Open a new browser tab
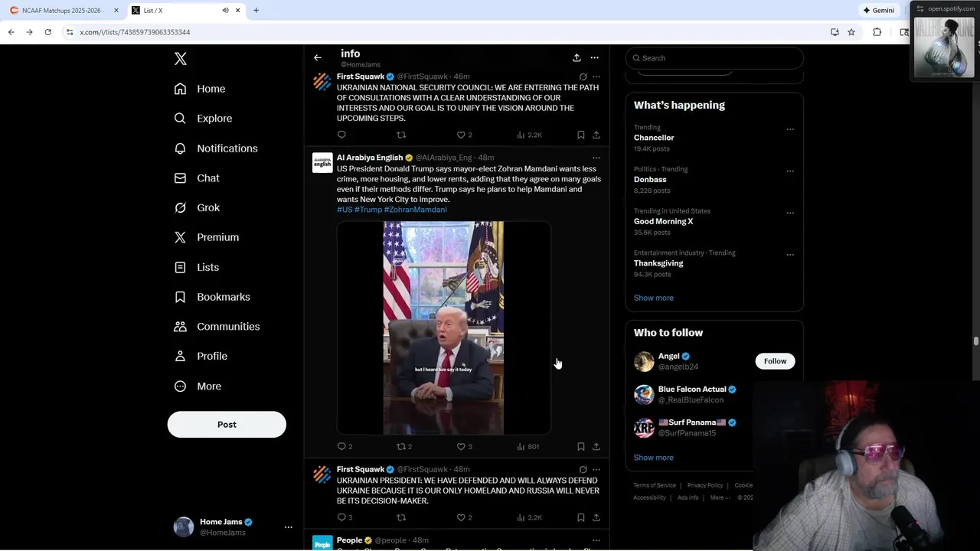Viewport: 980px width, 551px height. click(x=256, y=10)
